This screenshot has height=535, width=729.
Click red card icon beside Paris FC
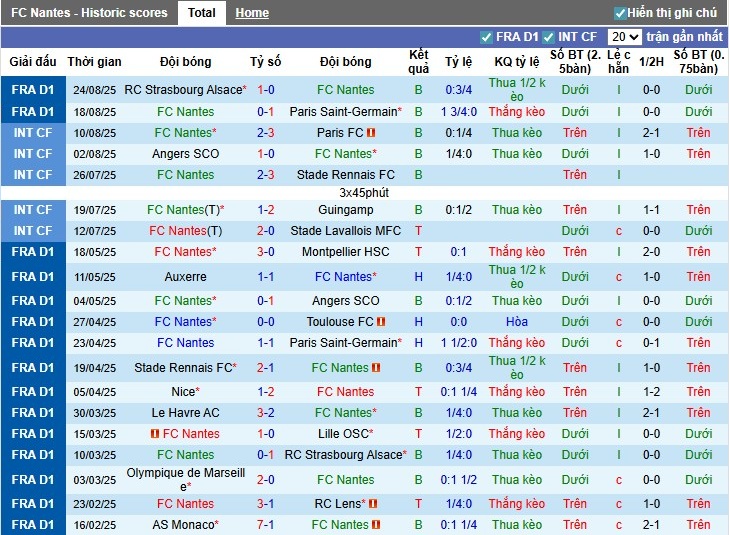(x=371, y=133)
